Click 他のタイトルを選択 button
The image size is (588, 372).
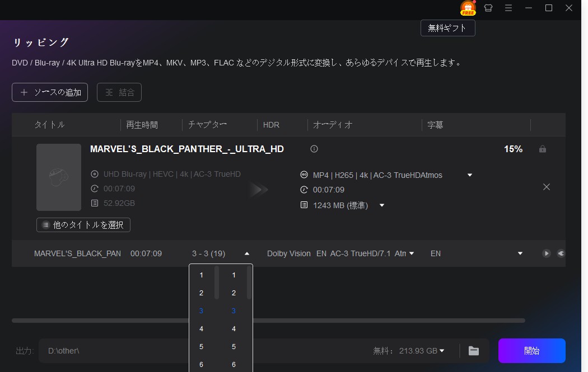(x=83, y=225)
